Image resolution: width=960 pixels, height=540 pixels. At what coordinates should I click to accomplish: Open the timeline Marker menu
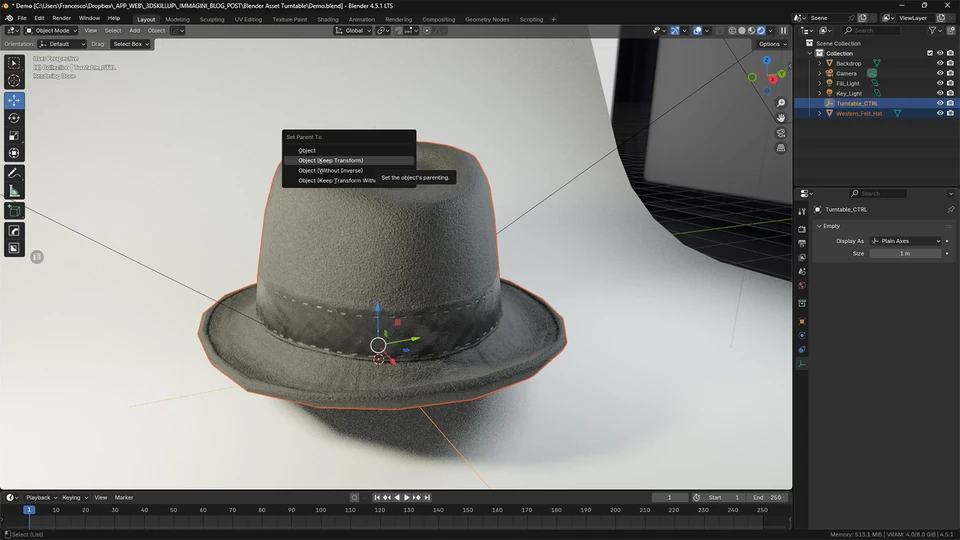[x=124, y=498]
